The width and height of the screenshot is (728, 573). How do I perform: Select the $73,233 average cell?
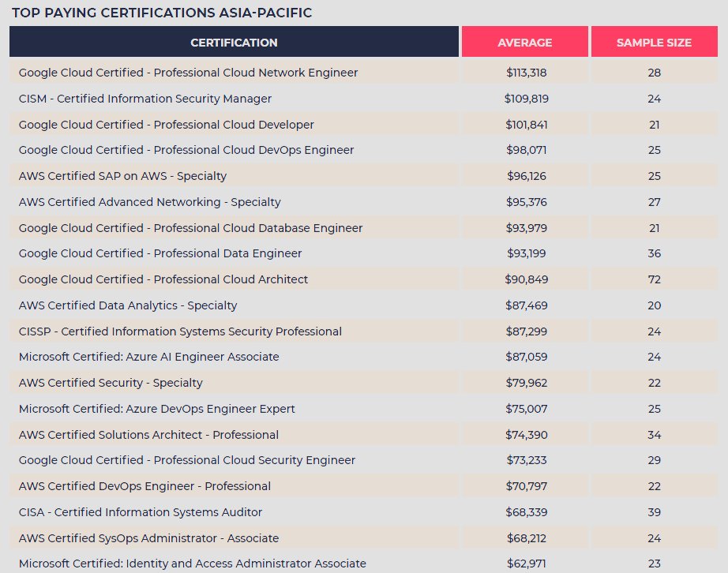(x=527, y=460)
